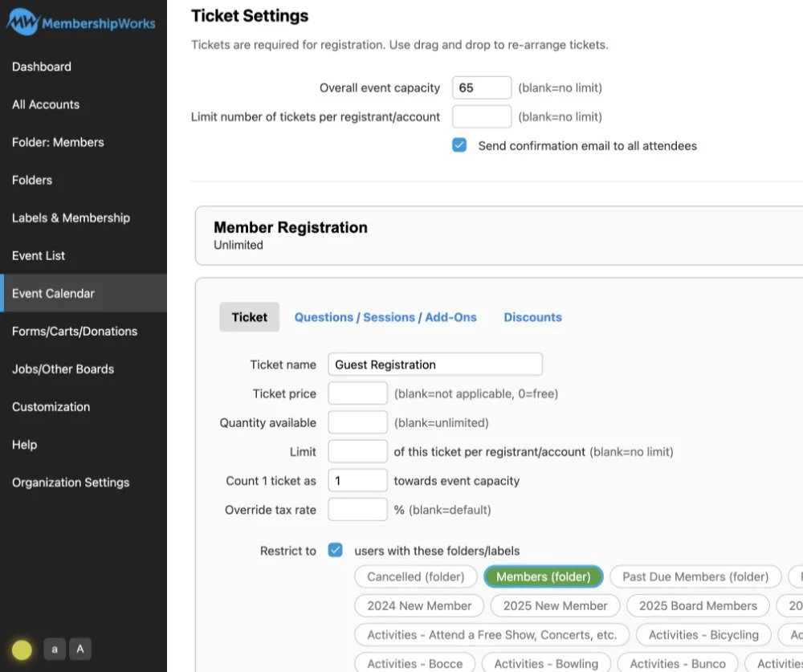Toggle Send confirmation email checkbox
The image size is (803, 672).
click(x=459, y=145)
